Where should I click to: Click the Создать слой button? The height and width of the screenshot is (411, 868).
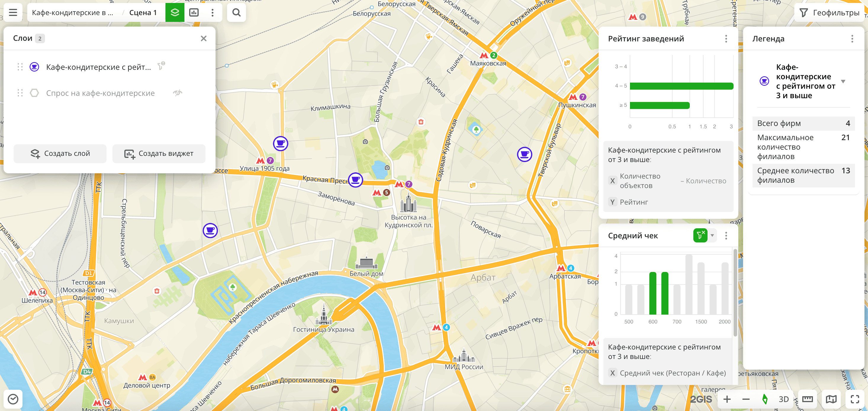60,153
